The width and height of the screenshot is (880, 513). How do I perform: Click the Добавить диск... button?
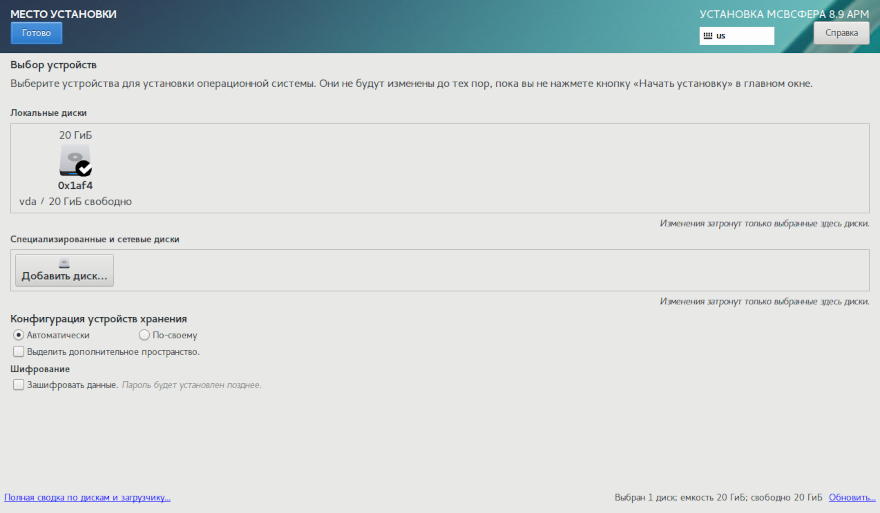[65, 271]
